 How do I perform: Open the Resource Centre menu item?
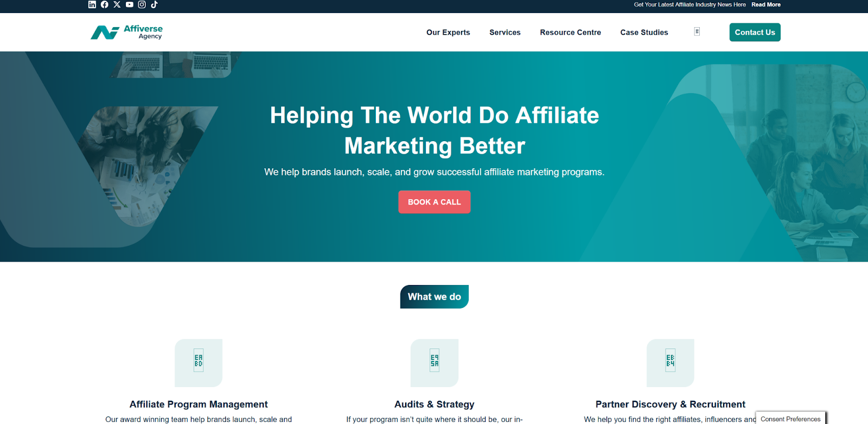pyautogui.click(x=571, y=33)
